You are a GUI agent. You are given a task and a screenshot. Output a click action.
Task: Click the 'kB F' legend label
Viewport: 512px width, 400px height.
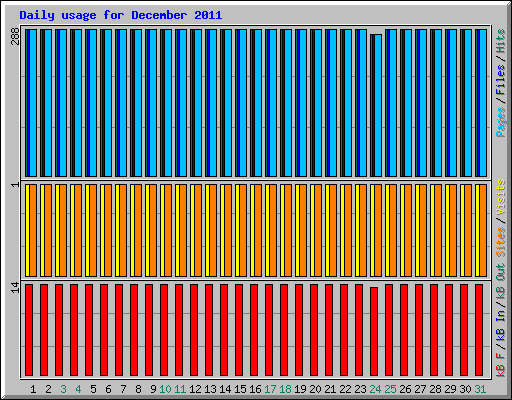pos(501,364)
